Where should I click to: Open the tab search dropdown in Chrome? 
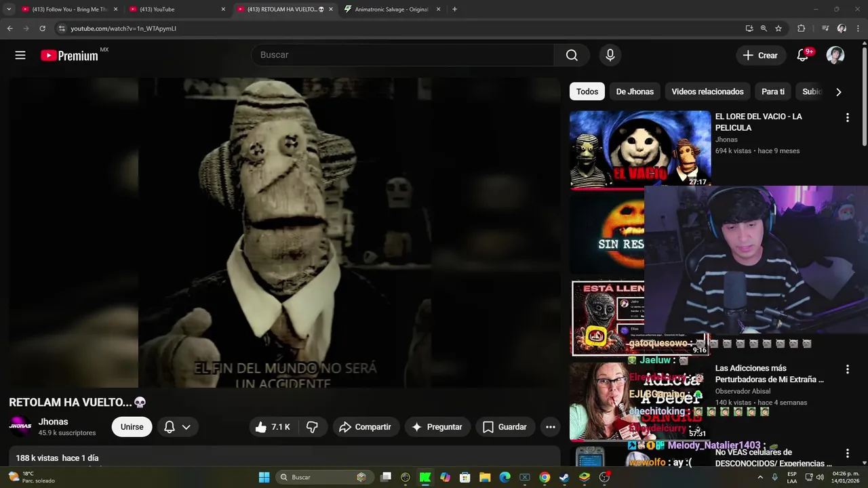click(x=9, y=9)
